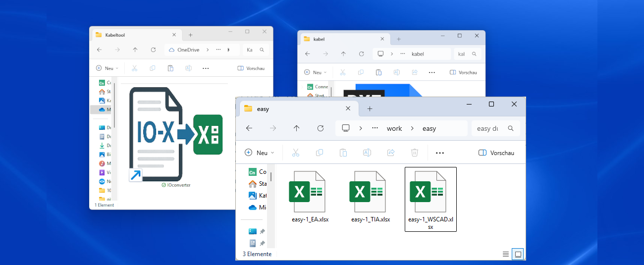This screenshot has width=644, height=265.
Task: Expand the Neu dropdown in easy window
Action: coord(260,153)
